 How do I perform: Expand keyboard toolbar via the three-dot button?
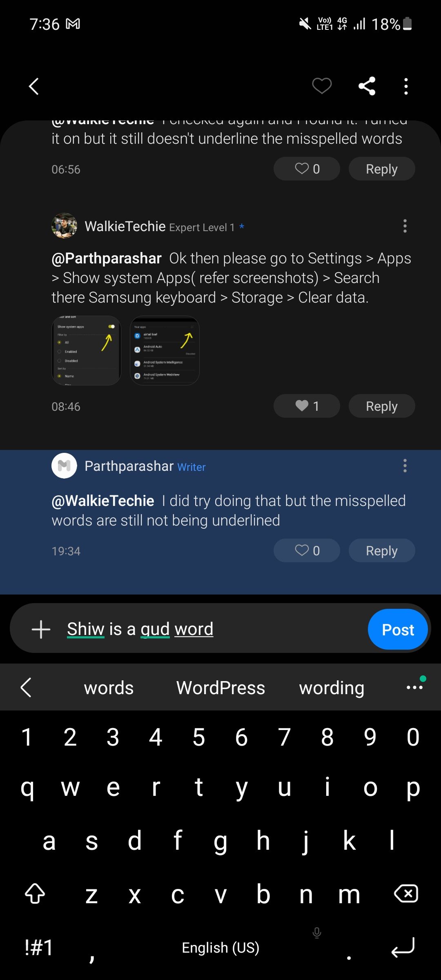click(x=414, y=687)
